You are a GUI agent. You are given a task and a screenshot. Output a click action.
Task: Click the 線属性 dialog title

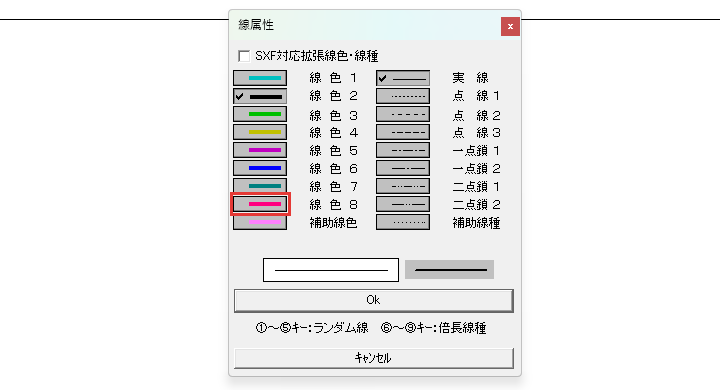click(256, 25)
